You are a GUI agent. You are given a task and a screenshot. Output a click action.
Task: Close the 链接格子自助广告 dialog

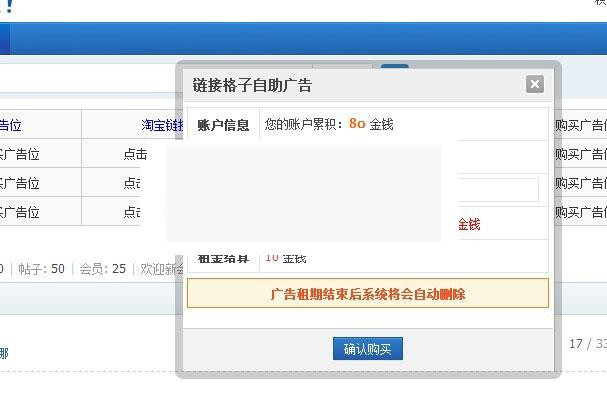pos(535,84)
